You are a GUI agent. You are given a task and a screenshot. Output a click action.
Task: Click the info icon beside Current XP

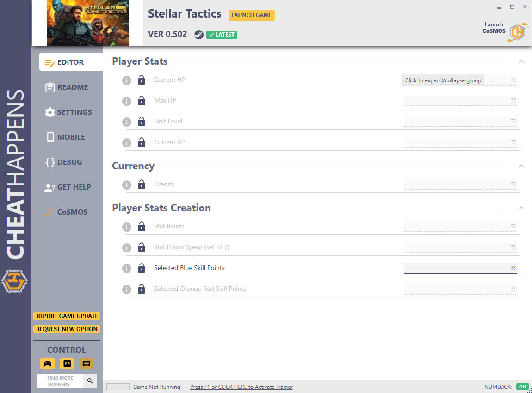tap(127, 143)
